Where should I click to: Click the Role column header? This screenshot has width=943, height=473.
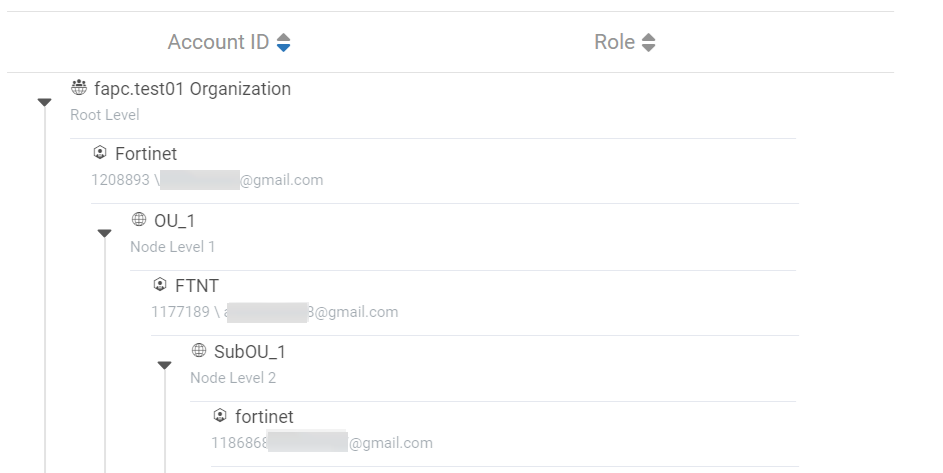click(x=614, y=42)
